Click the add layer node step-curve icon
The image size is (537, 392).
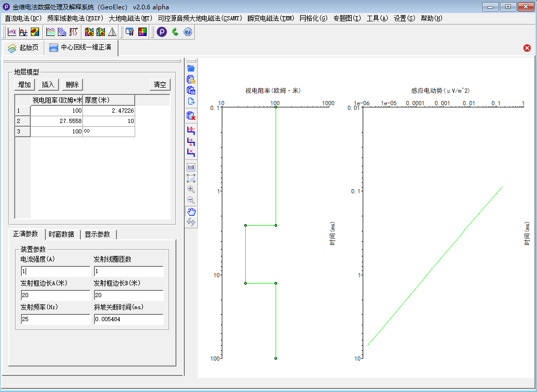[x=191, y=130]
